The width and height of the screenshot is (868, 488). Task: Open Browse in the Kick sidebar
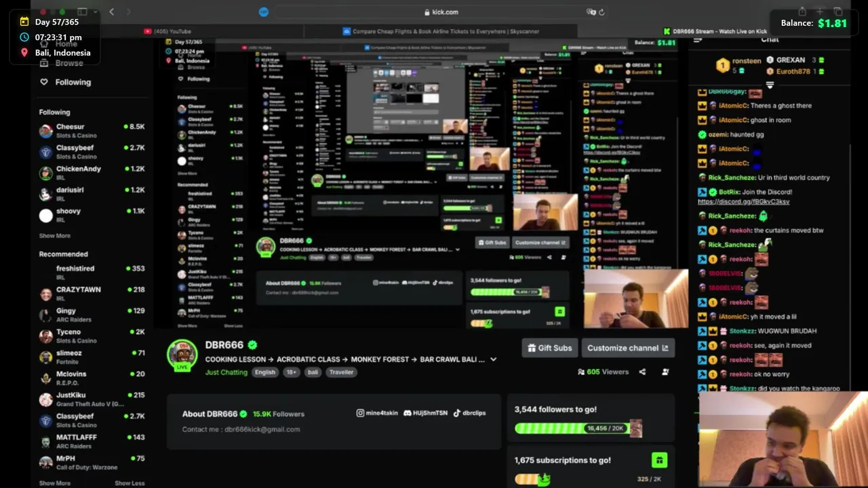click(x=62, y=63)
